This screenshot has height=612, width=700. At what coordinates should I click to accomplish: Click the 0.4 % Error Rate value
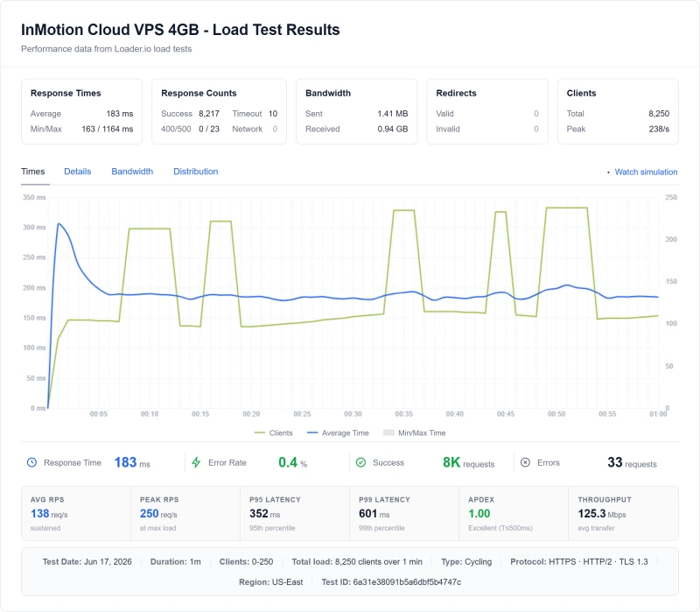tap(293, 462)
